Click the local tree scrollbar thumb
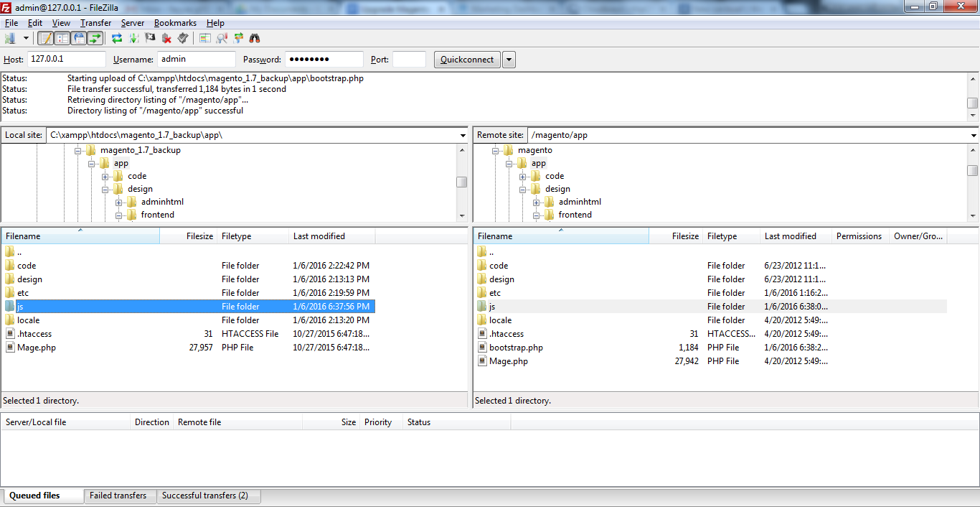This screenshot has height=507, width=980. click(x=462, y=182)
